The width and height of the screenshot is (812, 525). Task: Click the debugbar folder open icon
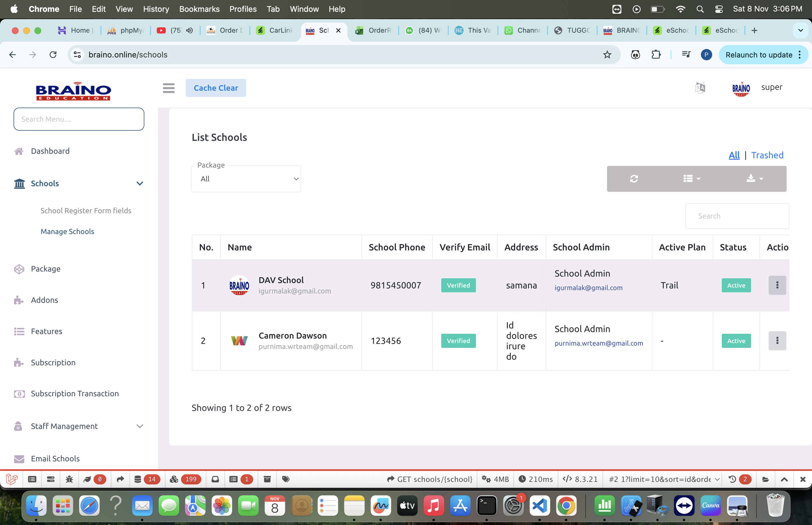(765, 479)
